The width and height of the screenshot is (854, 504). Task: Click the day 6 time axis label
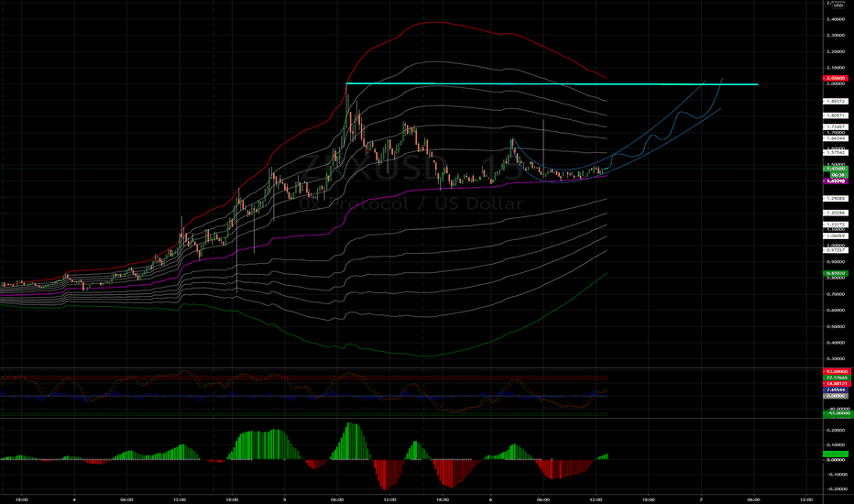click(491, 499)
